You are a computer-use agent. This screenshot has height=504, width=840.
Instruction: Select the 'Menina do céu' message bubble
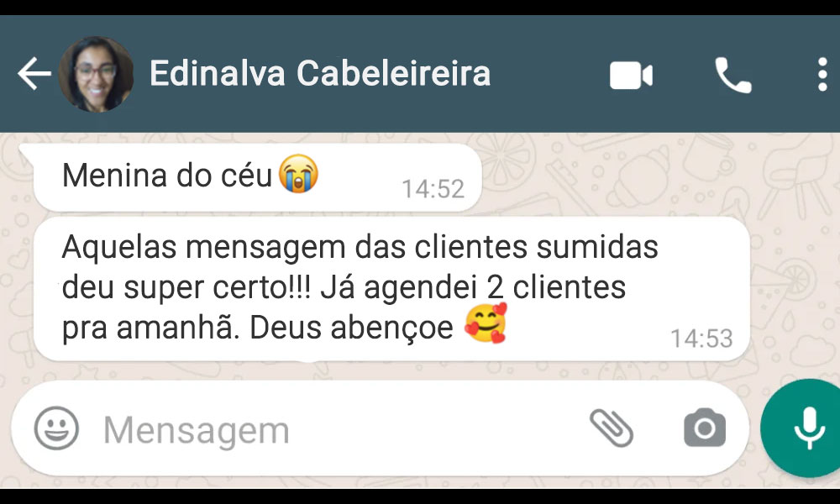coord(258,177)
